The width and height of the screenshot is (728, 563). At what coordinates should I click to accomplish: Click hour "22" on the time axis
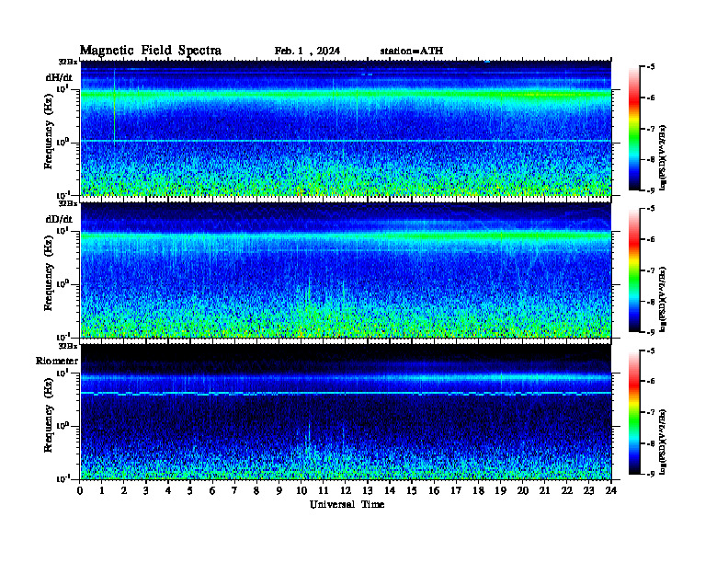tap(567, 490)
